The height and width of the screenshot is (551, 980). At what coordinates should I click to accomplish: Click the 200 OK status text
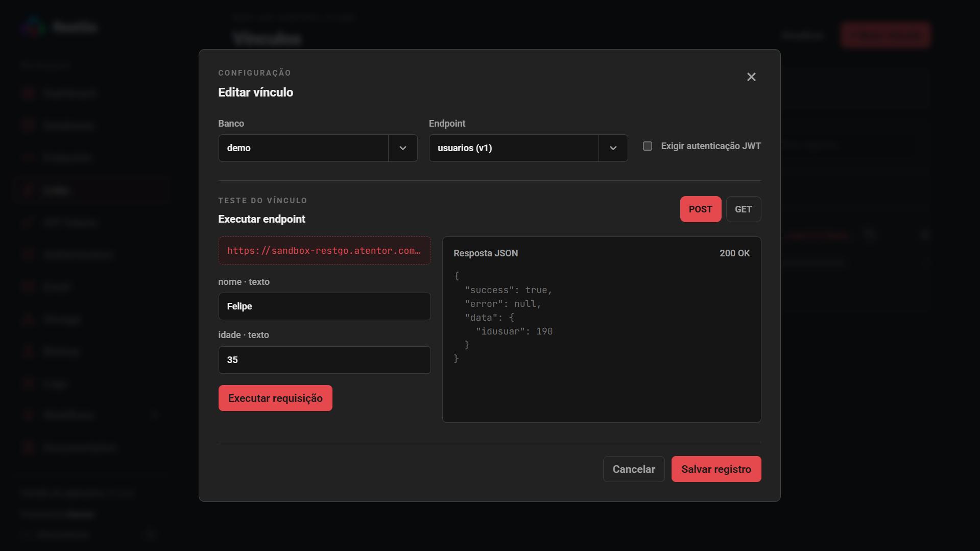pyautogui.click(x=734, y=253)
